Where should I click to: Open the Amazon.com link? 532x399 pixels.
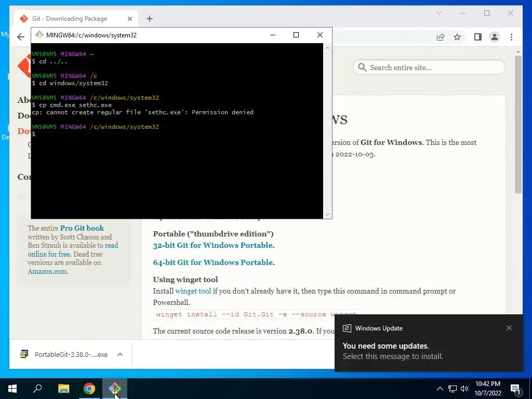point(48,271)
